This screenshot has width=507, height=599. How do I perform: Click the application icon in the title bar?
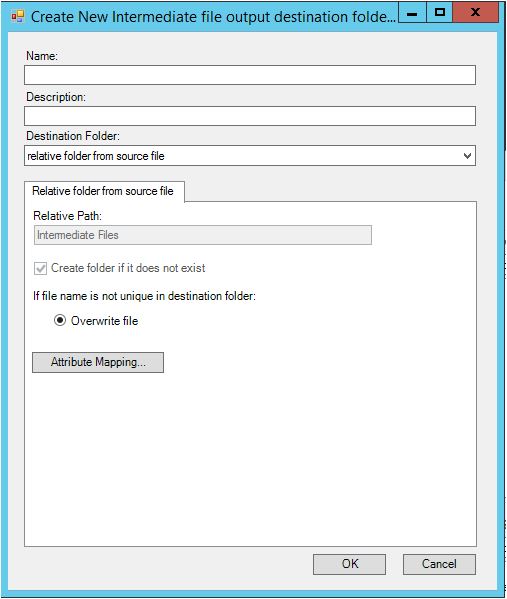(x=18, y=16)
